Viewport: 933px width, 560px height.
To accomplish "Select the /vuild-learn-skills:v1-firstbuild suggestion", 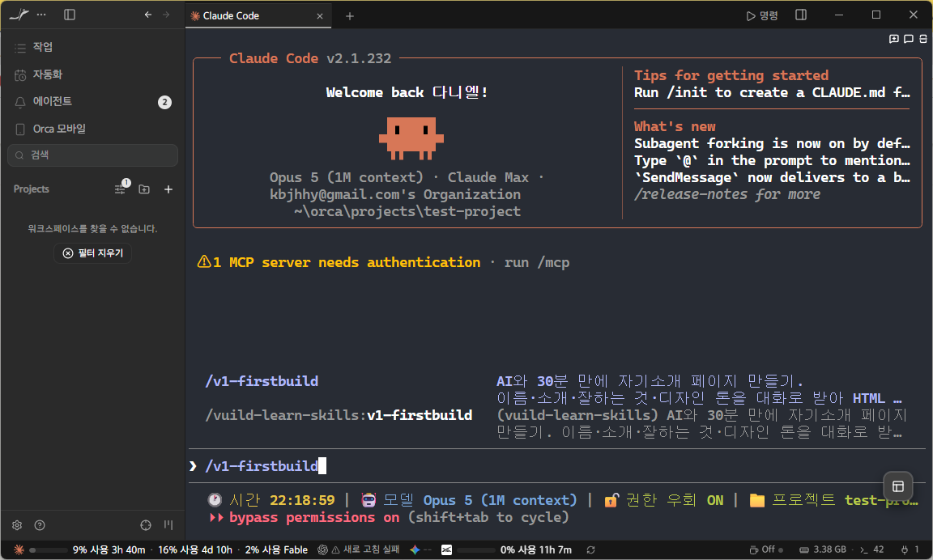I will click(x=339, y=415).
